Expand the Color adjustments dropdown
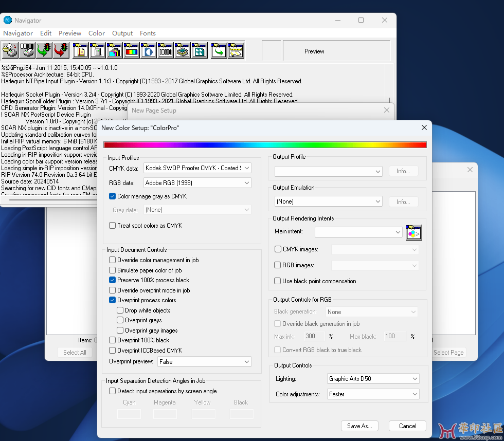504x441 pixels. pos(373,394)
